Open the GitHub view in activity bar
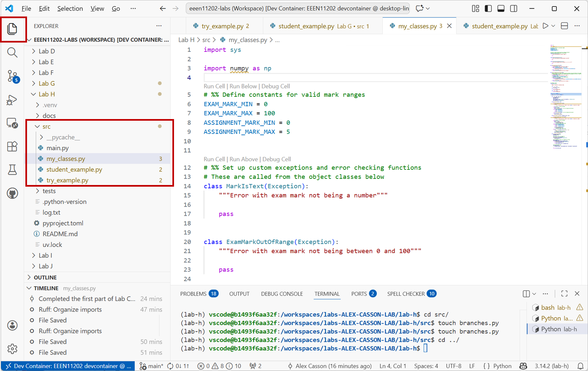 pyautogui.click(x=12, y=193)
